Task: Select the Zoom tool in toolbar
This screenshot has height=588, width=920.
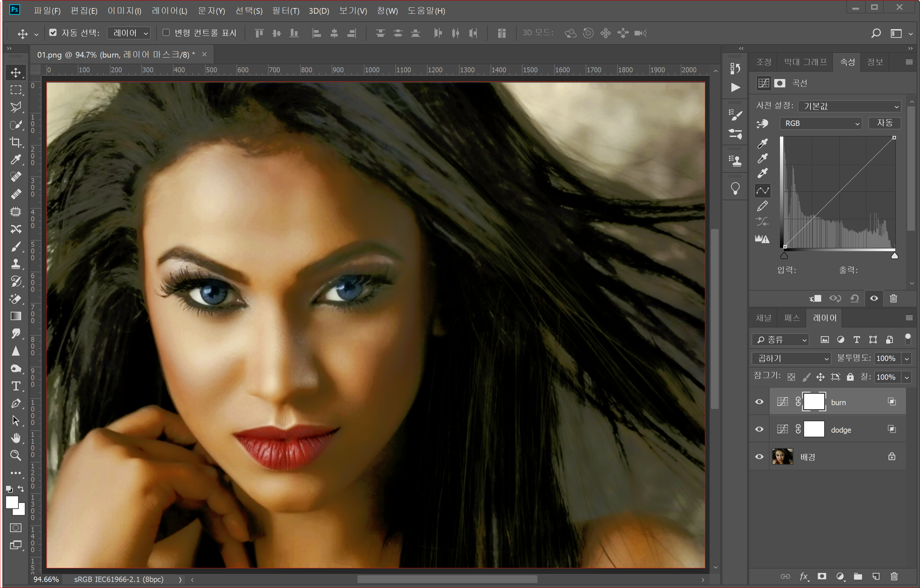Action: point(16,455)
